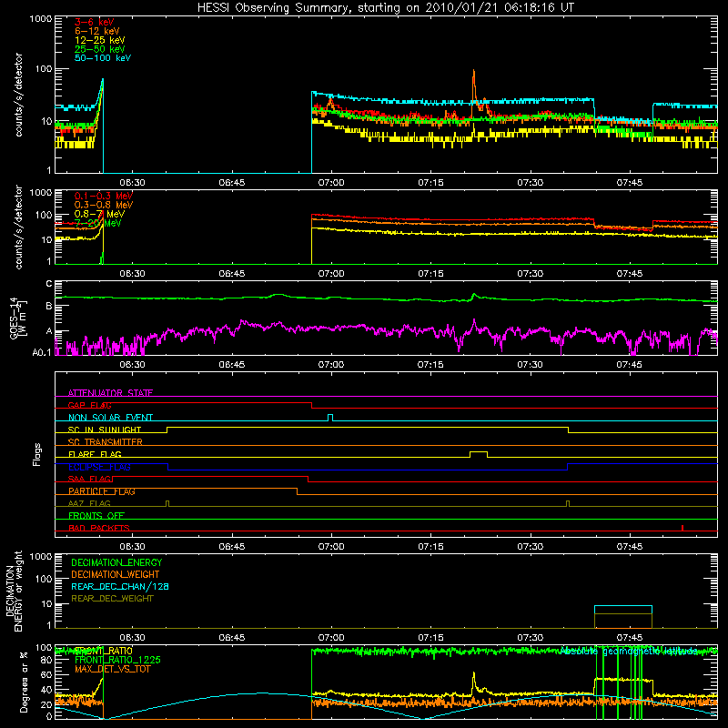Screen dimensions: 728x728
Task: Click the 07:30 tick label under the Flags panel
Action: pos(530,547)
